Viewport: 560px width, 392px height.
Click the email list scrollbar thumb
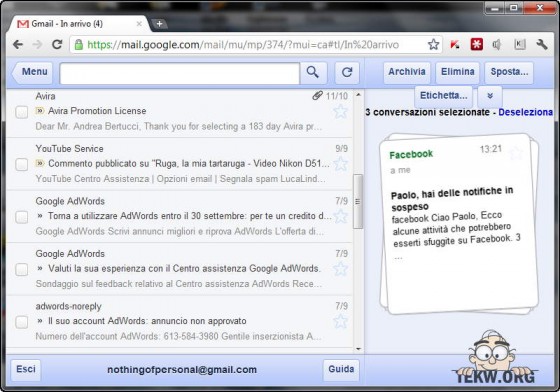coord(358,201)
